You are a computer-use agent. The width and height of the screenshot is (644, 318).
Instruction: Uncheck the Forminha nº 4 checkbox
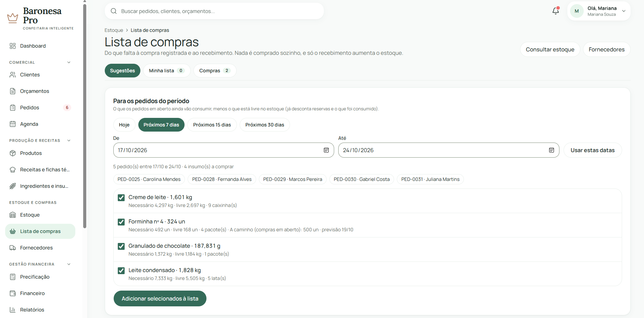click(x=121, y=222)
